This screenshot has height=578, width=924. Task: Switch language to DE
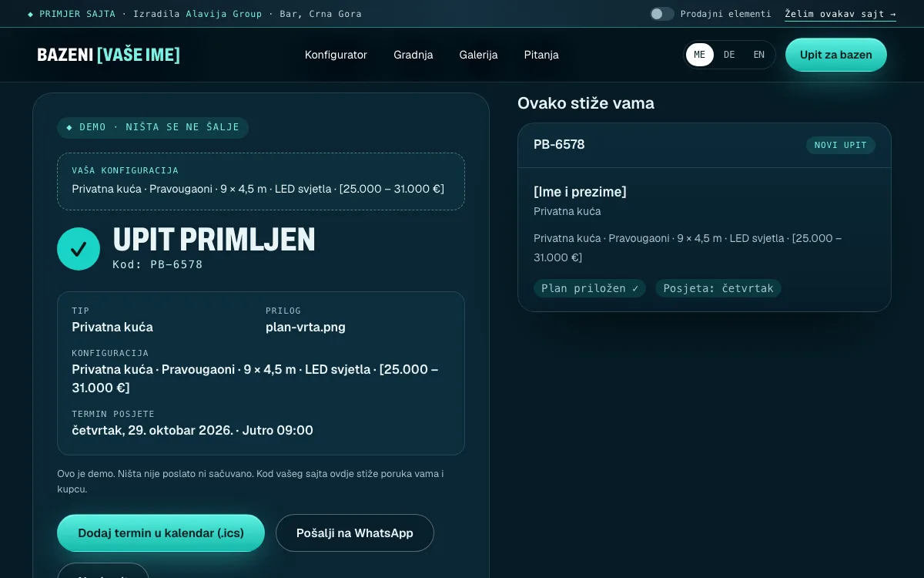(x=729, y=55)
